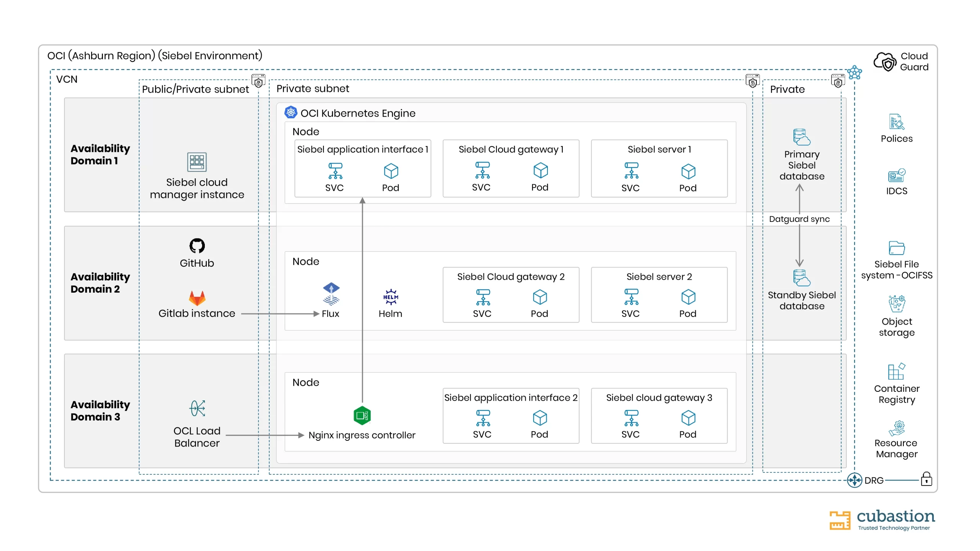This screenshot has height=551, width=980.
Task: Click SVC icon in Siebel cloud gateway 3
Action: click(x=631, y=418)
